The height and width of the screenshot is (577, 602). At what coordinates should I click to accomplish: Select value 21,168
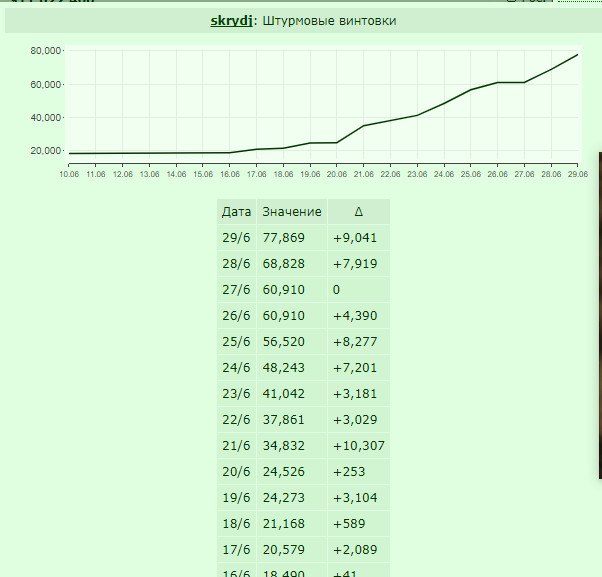click(292, 524)
